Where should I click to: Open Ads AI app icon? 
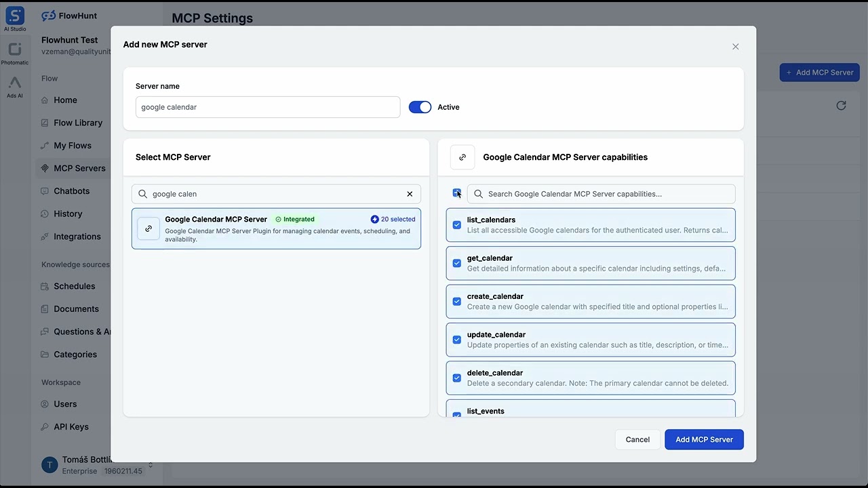pos(15,83)
